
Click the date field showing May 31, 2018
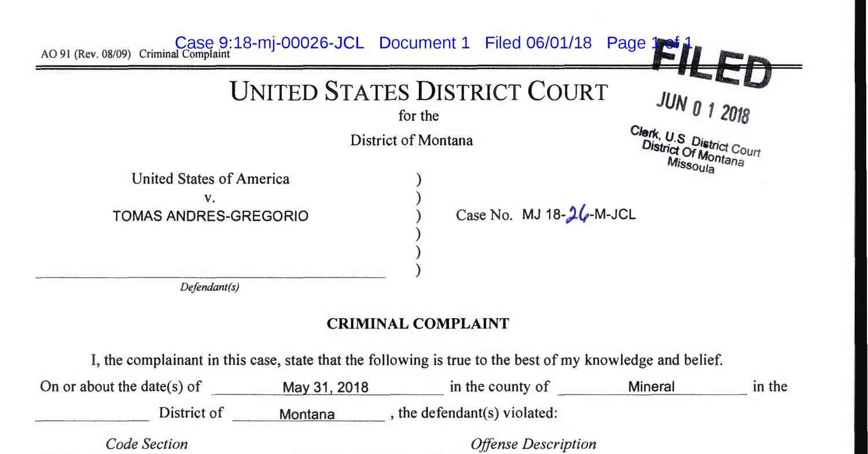click(x=325, y=387)
